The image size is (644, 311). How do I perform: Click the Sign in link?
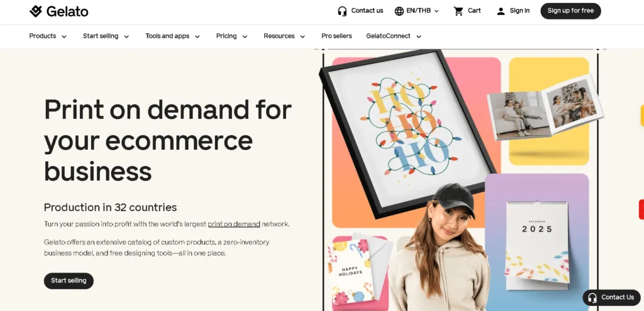pyautogui.click(x=519, y=11)
